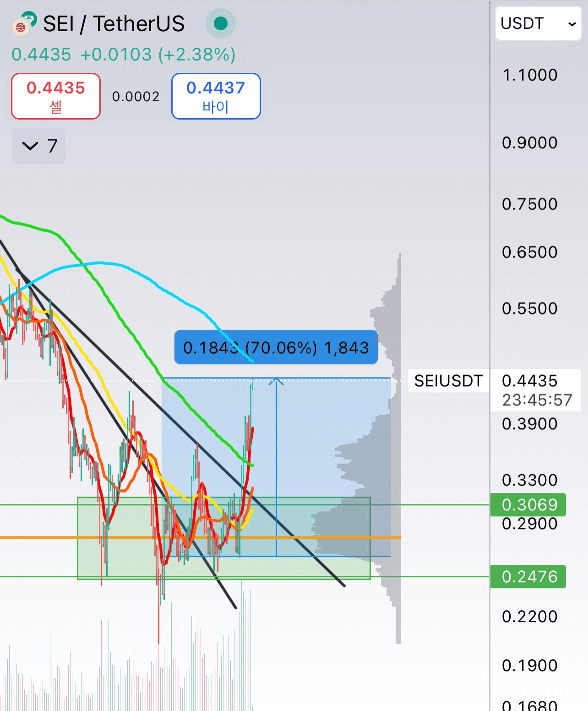
Task: Click the SEI / TetherUS symbol title
Action: (114, 24)
